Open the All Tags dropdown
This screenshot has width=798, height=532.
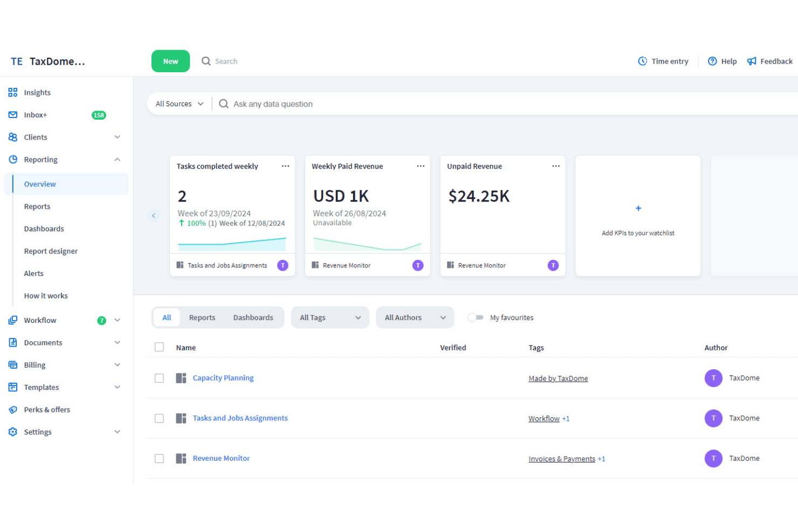coord(330,317)
